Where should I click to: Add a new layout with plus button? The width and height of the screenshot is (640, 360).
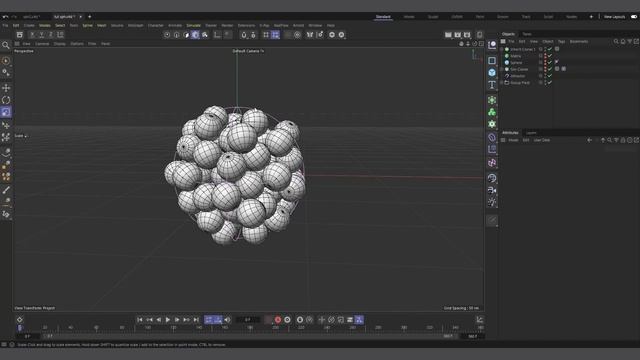point(591,17)
